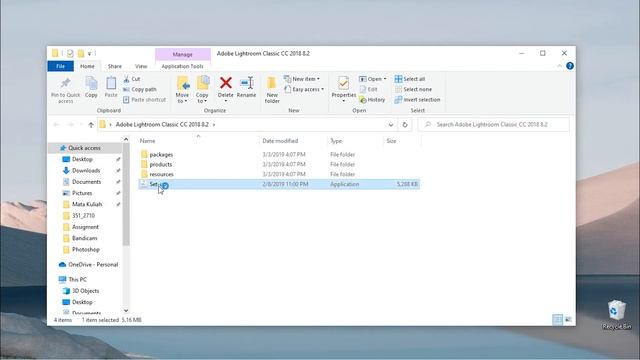Click Select all in ribbon
This screenshot has width=640, height=360.
coord(410,79)
